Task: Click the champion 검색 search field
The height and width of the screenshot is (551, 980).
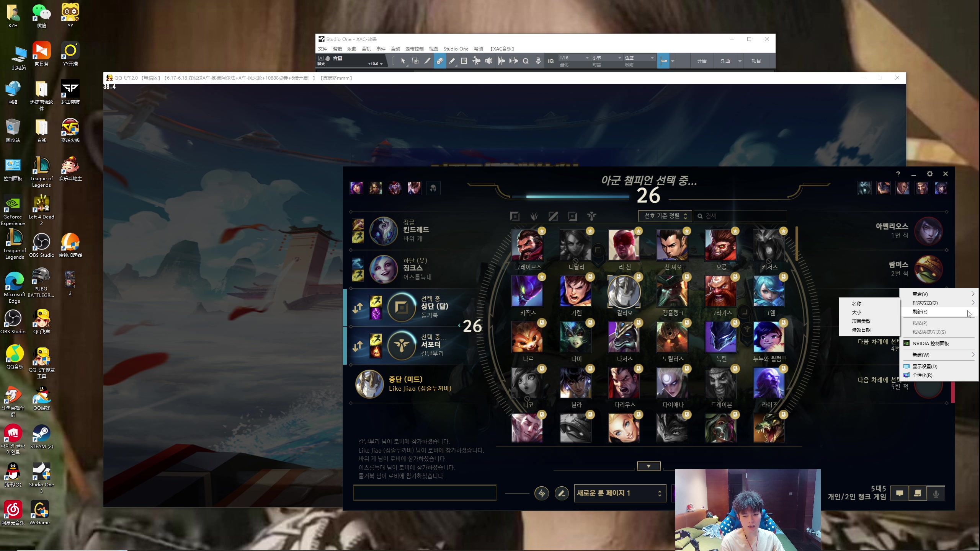Action: [740, 216]
